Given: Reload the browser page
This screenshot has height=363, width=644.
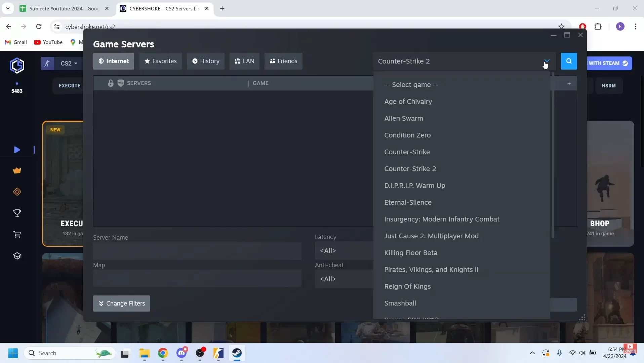Looking at the screenshot, I should 39,27.
